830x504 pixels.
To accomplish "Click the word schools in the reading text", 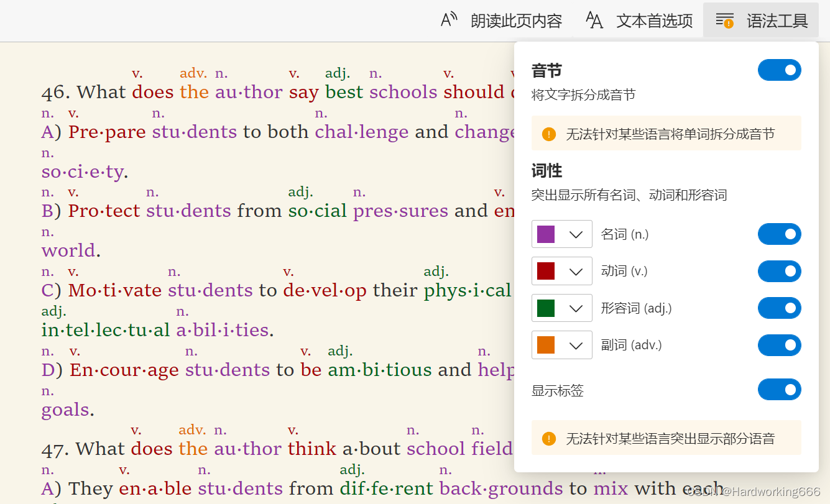I will pos(403,92).
